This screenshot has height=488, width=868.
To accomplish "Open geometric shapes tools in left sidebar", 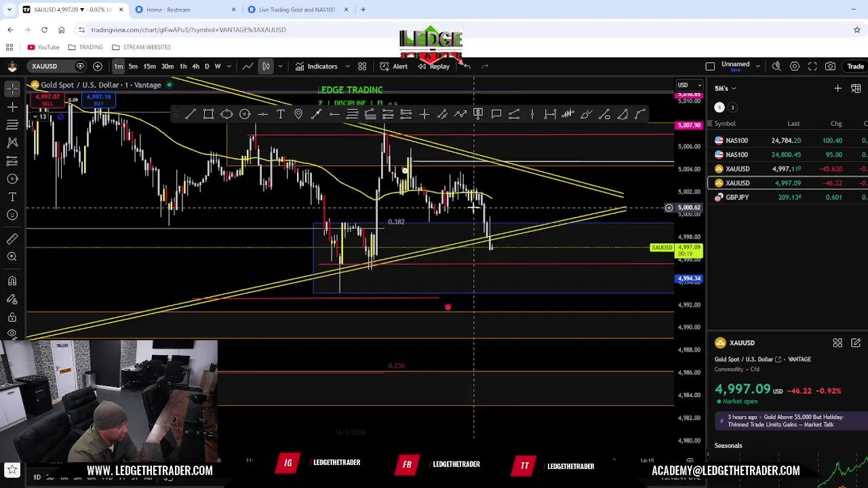I will point(12,179).
